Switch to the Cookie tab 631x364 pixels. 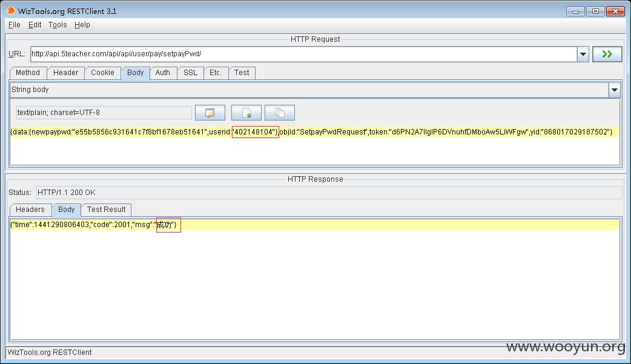point(102,73)
